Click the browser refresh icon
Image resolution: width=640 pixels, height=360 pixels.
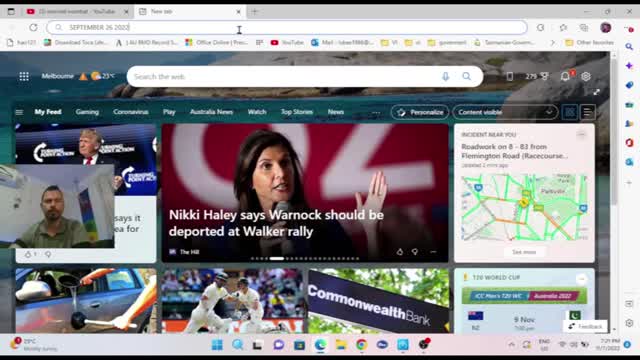33,27
